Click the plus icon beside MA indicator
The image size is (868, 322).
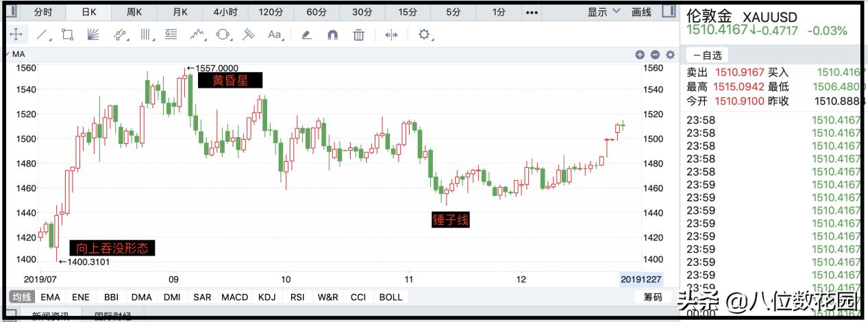point(639,54)
